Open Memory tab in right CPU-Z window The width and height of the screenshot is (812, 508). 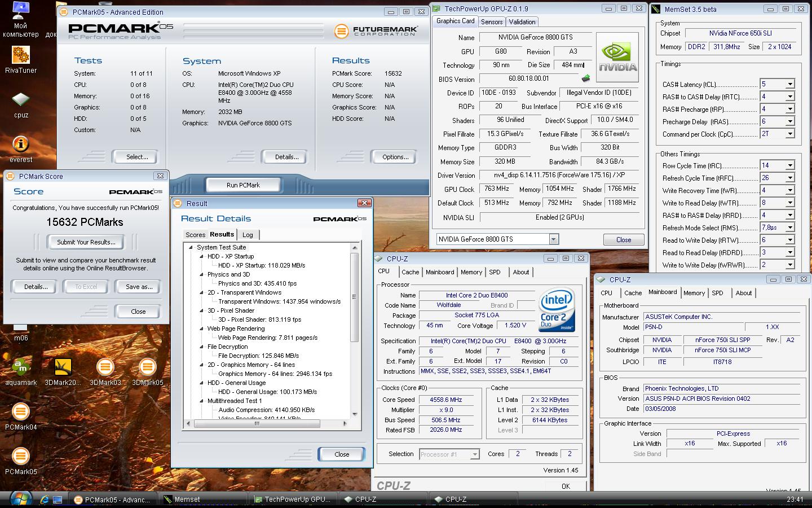pos(694,293)
